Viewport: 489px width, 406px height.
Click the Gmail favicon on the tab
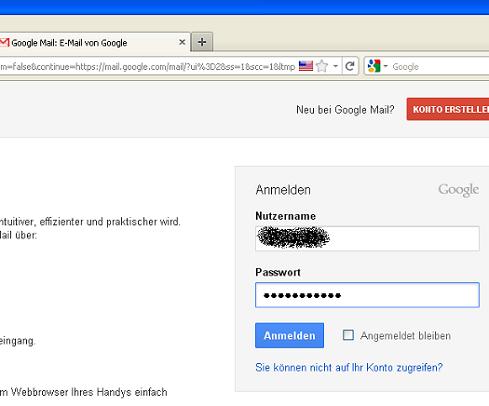(x=4, y=42)
